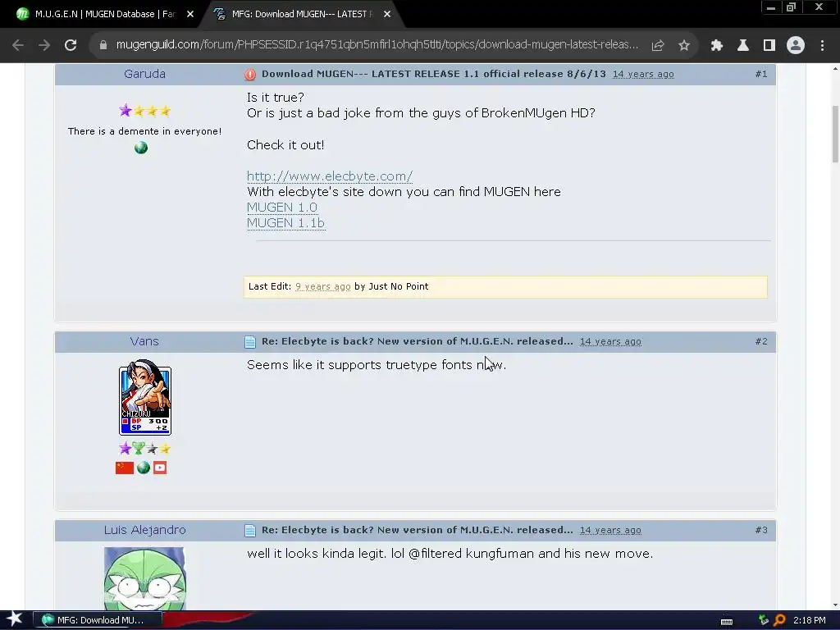Click the padlock site info icon
Viewport: 840px width, 630px height.
point(103,46)
